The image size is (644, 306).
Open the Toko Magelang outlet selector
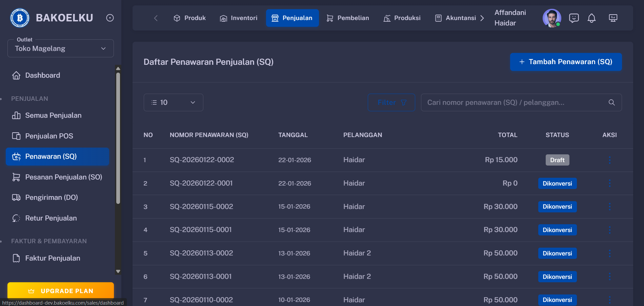point(60,48)
